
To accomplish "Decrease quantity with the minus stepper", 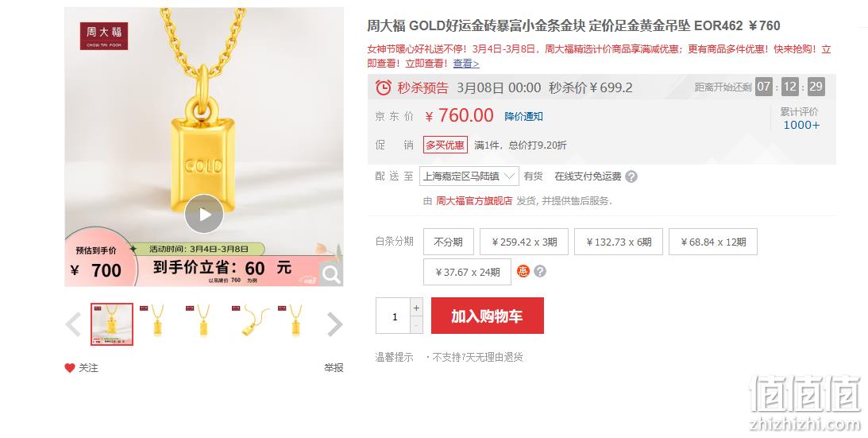I will [x=416, y=325].
